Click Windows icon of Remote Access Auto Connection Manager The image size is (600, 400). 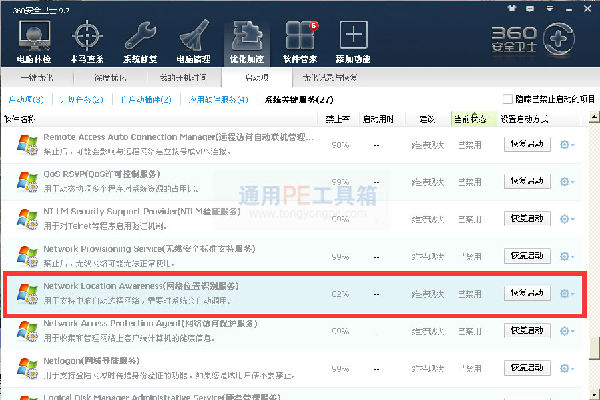click(27, 145)
